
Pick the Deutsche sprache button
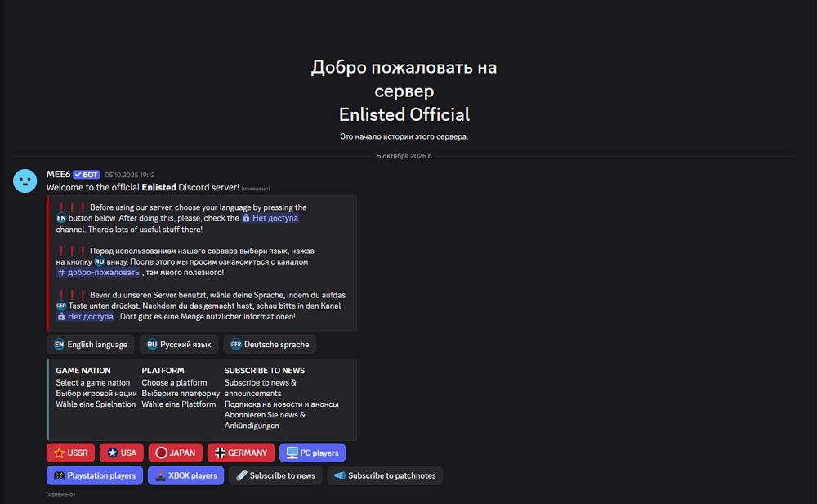click(x=270, y=345)
